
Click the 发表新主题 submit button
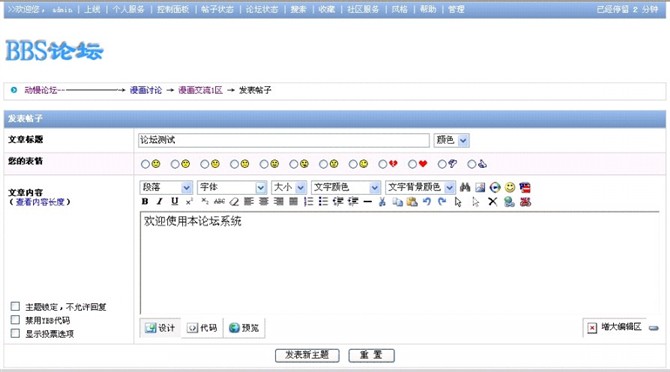coord(307,355)
